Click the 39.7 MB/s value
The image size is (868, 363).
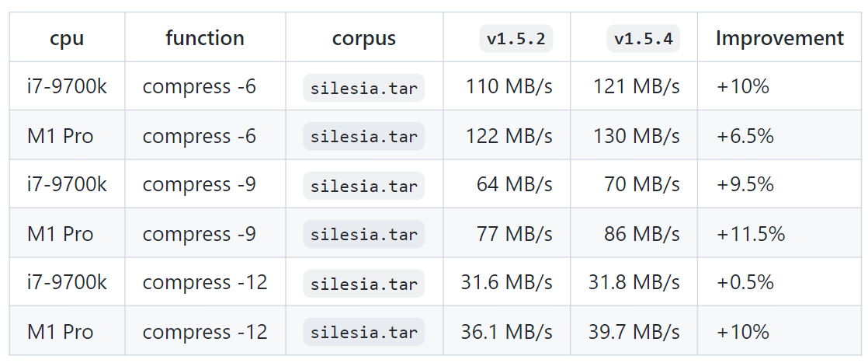click(634, 332)
